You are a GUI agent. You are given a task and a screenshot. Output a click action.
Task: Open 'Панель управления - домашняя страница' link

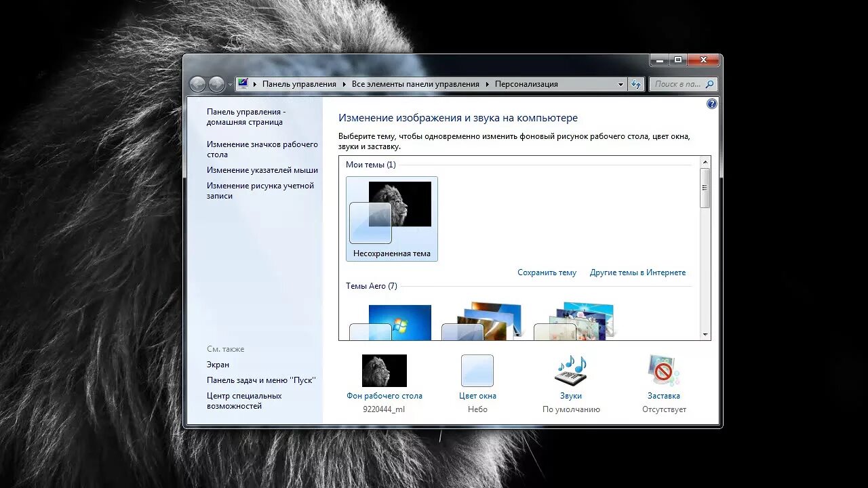pyautogui.click(x=246, y=117)
